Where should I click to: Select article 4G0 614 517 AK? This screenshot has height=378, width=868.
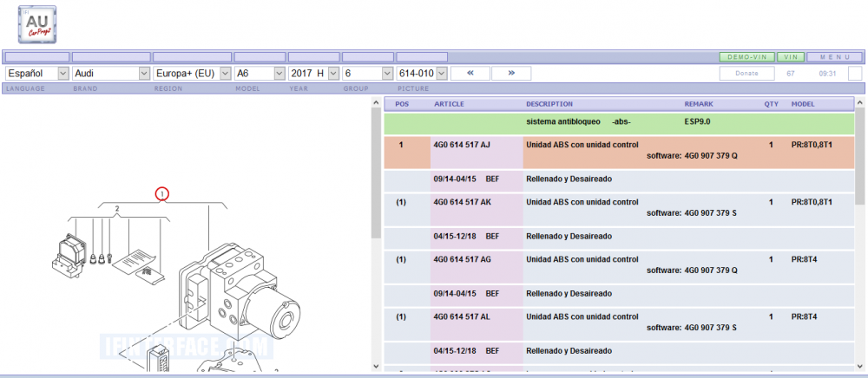pyautogui.click(x=463, y=202)
